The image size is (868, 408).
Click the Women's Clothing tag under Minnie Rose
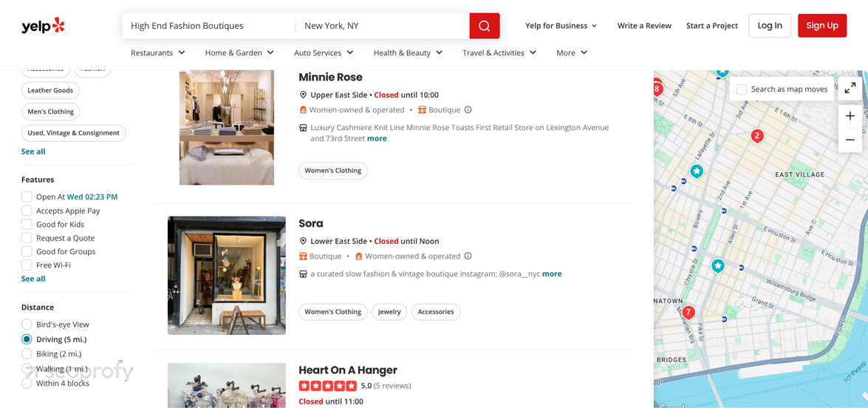tap(332, 171)
